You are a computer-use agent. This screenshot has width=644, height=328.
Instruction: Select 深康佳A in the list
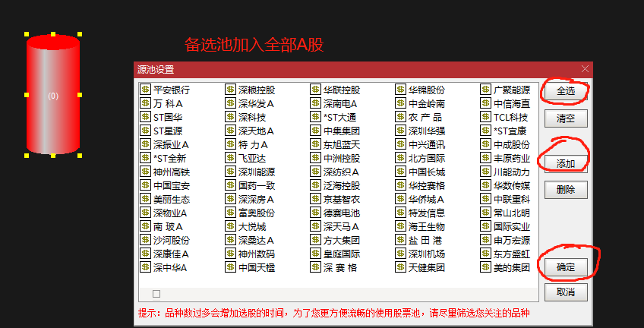click(172, 254)
